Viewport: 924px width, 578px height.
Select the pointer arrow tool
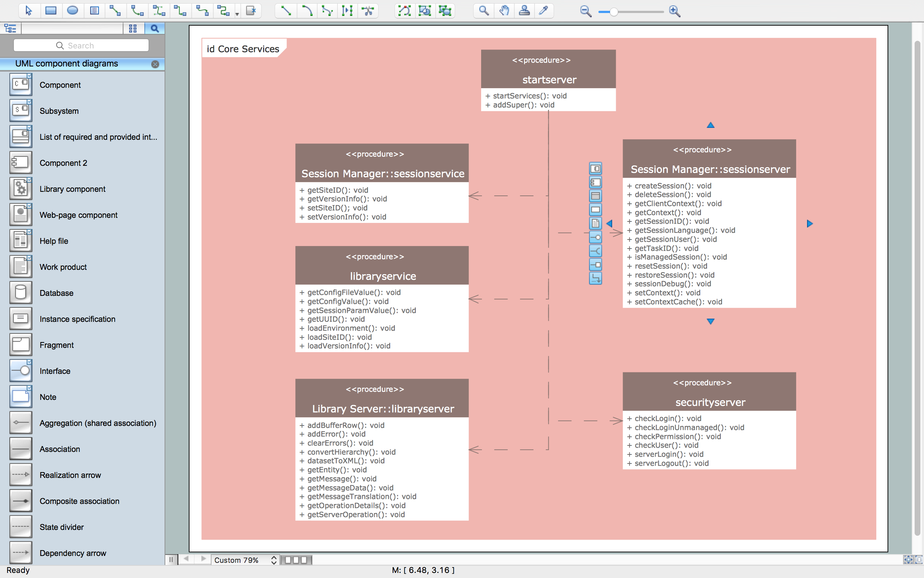(x=29, y=11)
